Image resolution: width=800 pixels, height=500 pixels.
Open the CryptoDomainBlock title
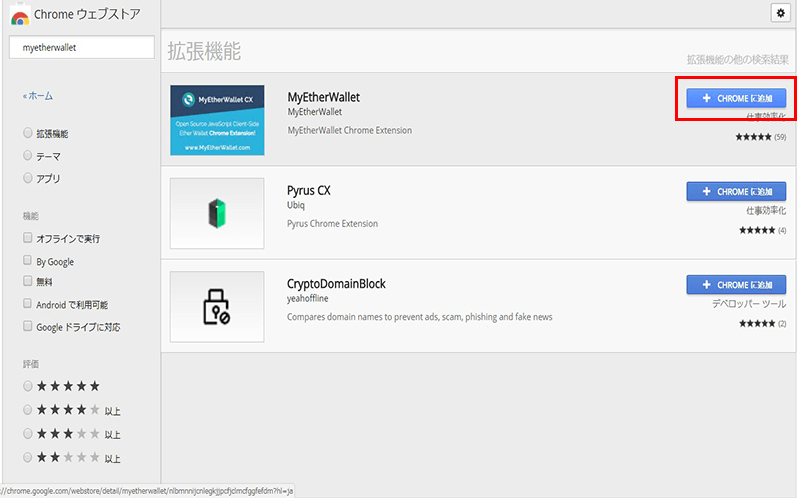(x=336, y=284)
